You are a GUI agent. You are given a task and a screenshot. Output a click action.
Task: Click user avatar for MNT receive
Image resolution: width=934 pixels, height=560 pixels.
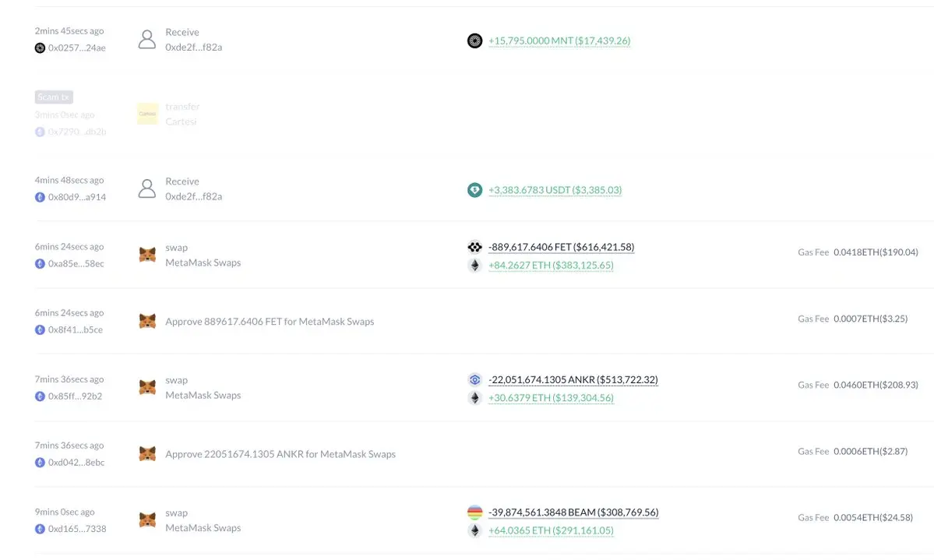[x=147, y=39]
